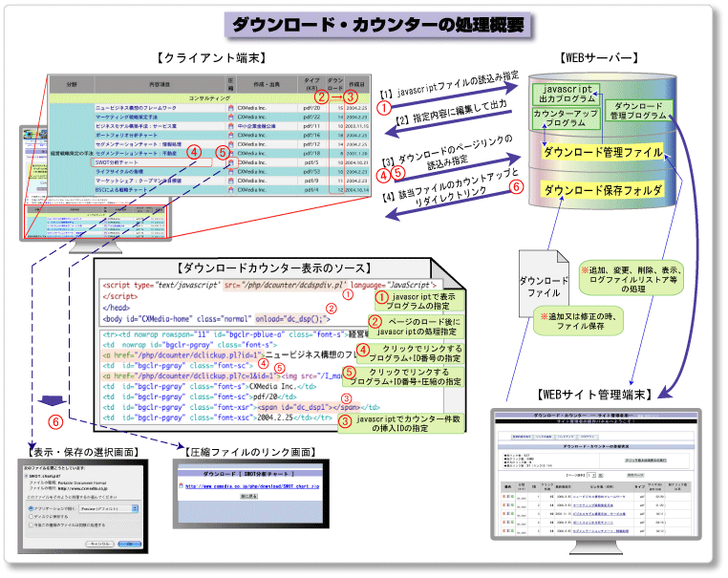Image resolution: width=728 pixels, height=578 pixels.
Task: Click the コンサルティング category row
Action: (x=209, y=98)
